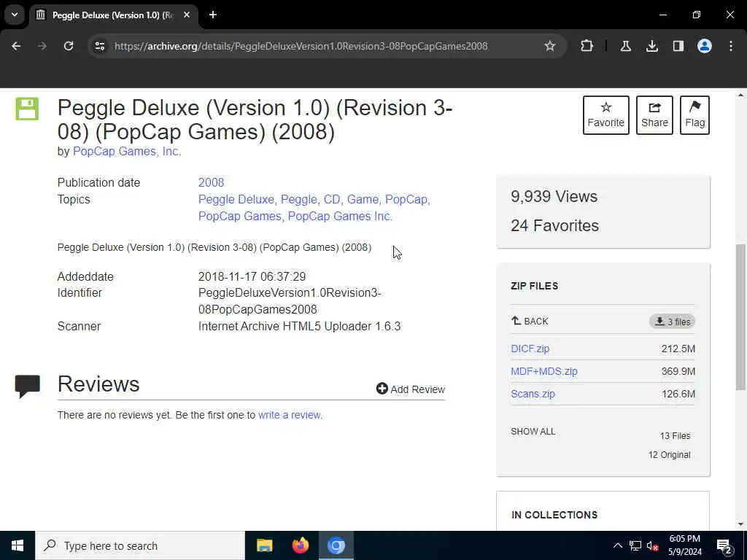Download the DICF.zip file
The width and height of the screenshot is (747, 560).
pyautogui.click(x=530, y=349)
